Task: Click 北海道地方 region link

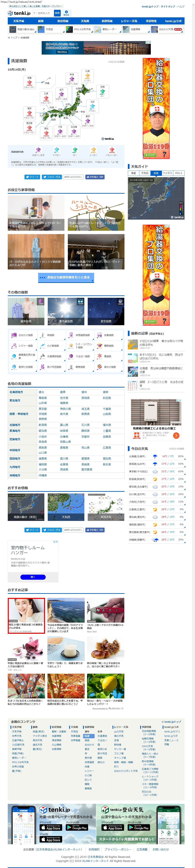Action: [16, 392]
